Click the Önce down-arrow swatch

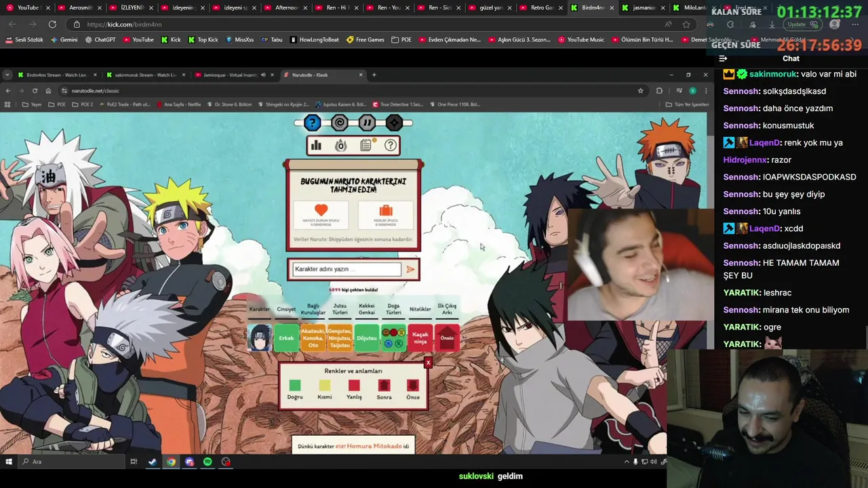[x=413, y=385]
